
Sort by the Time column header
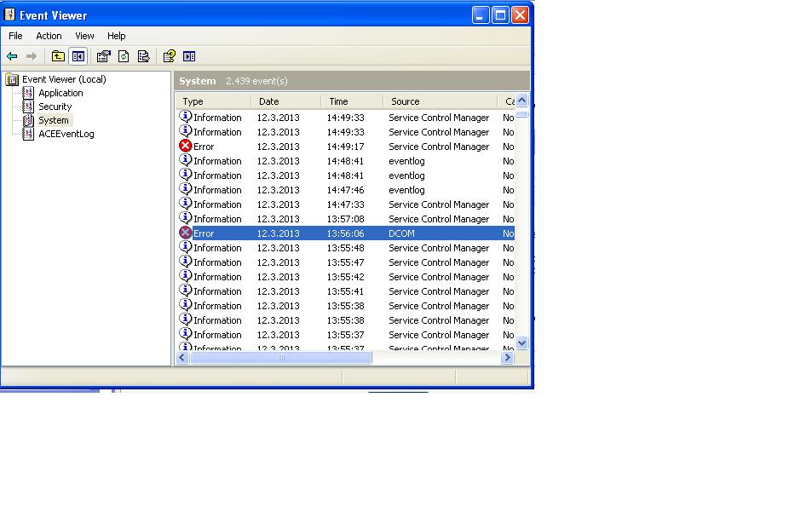click(x=352, y=101)
